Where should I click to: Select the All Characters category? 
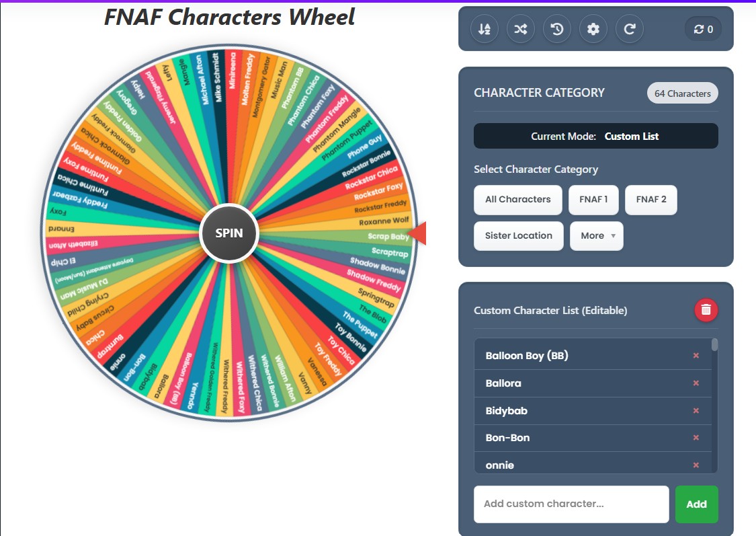tap(518, 200)
